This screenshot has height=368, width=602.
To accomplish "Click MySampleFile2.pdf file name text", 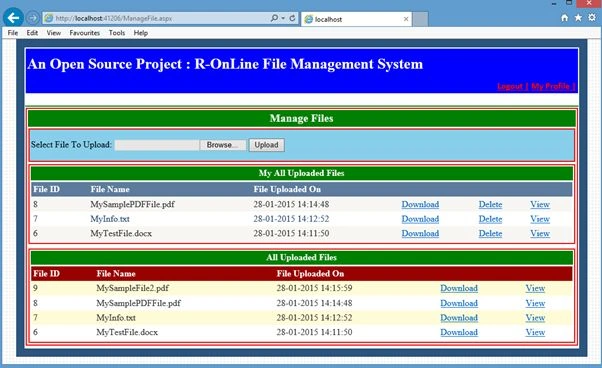I will click(x=132, y=288).
